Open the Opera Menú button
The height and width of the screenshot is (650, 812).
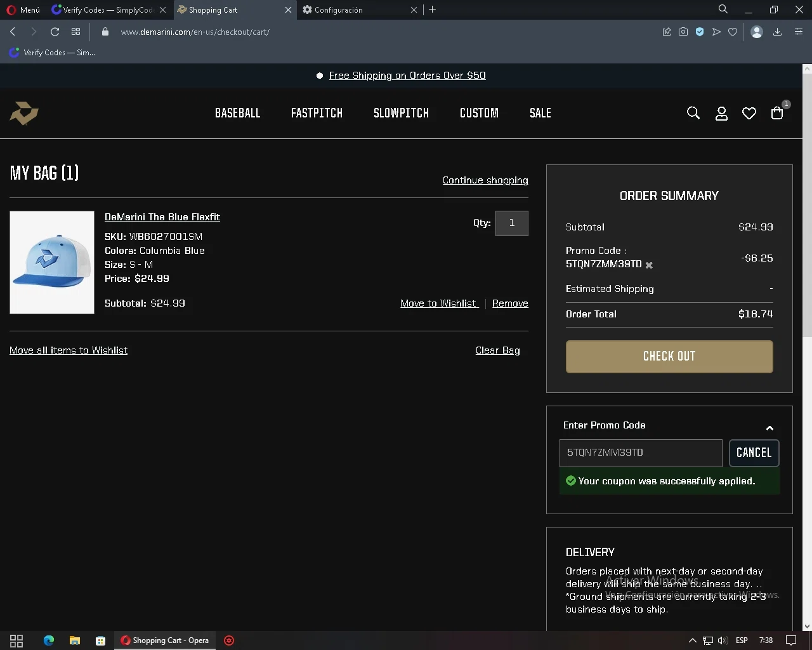(x=23, y=10)
